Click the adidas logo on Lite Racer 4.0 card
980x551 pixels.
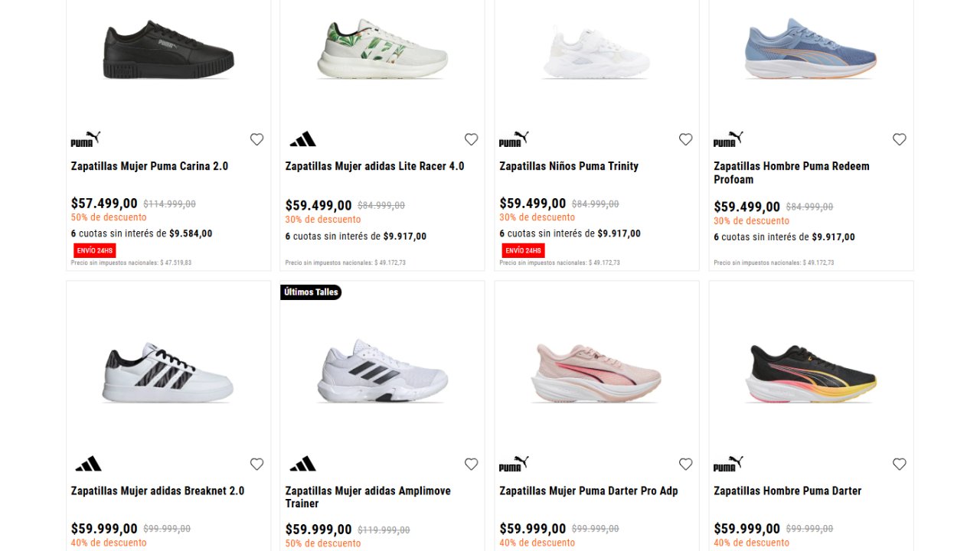pos(302,139)
